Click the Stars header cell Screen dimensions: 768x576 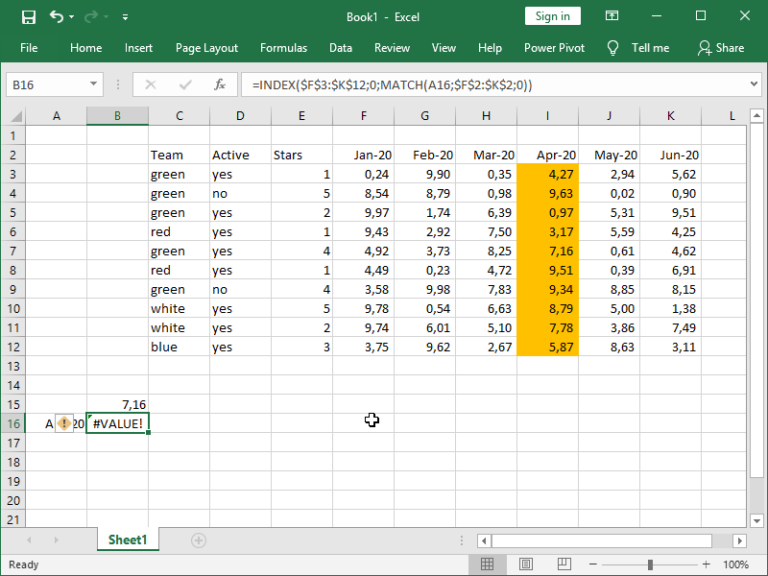tap(302, 155)
